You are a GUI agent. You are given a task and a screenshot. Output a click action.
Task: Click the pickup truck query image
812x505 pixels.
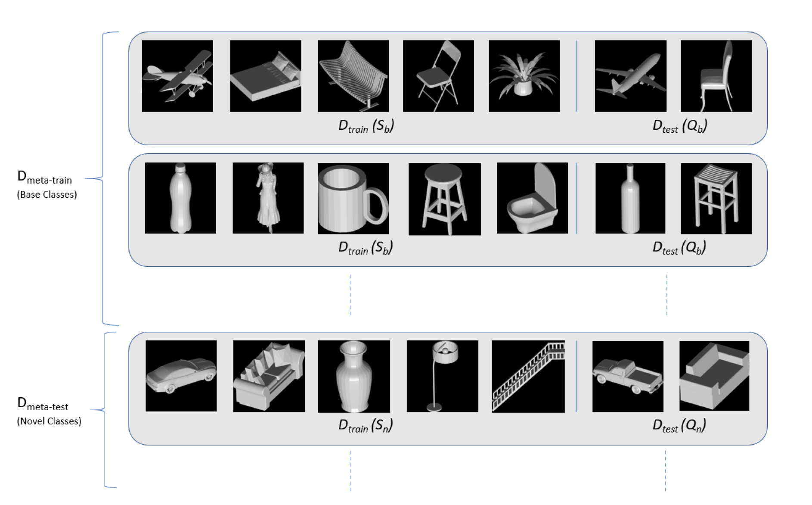[x=628, y=376]
